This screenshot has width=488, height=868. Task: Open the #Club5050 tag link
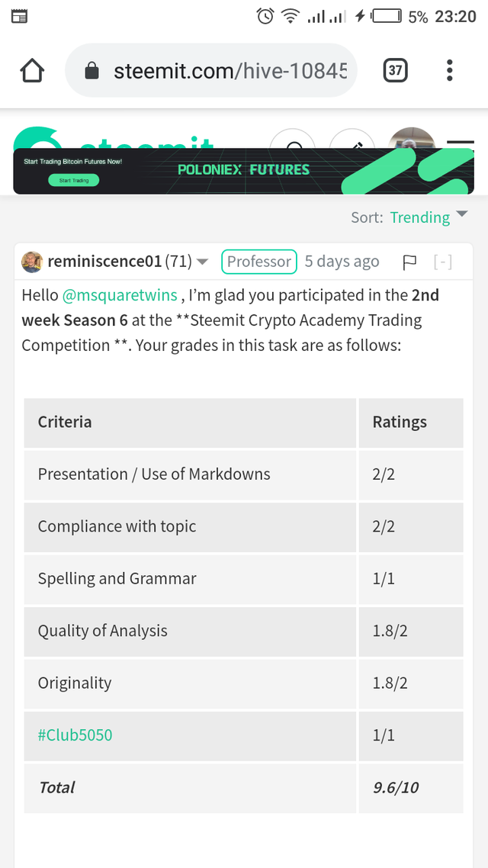75,735
